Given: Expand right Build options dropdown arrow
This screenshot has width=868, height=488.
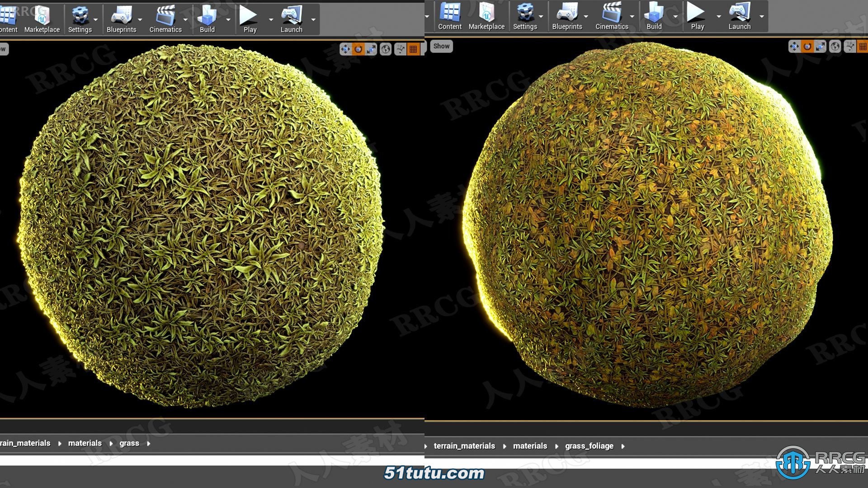Looking at the screenshot, I should click(675, 17).
